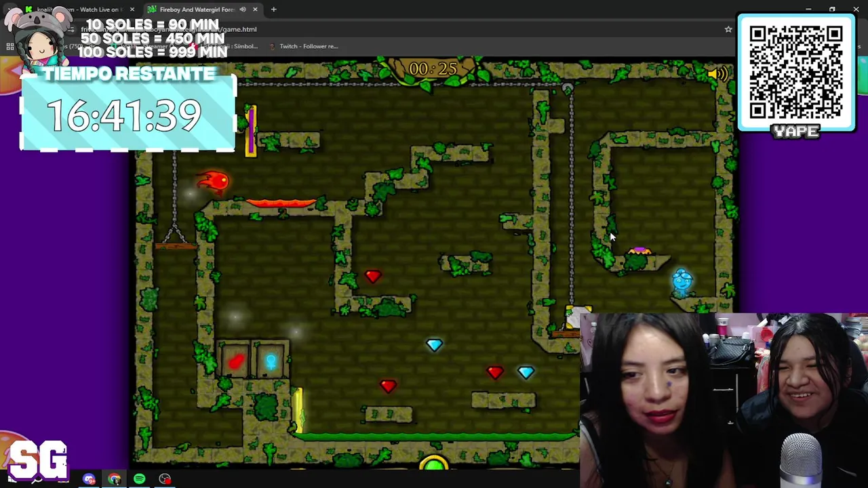Click the blue gem beside the red gem
The image size is (868, 488).
tap(526, 372)
